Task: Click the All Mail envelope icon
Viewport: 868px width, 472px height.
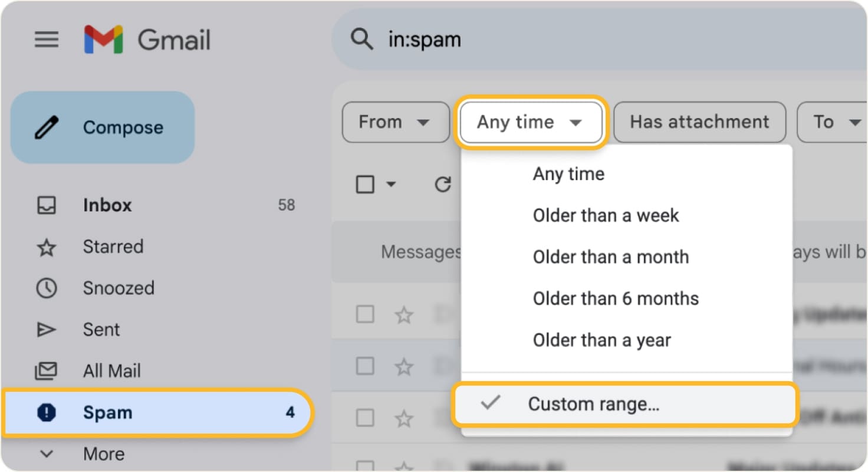Action: (47, 371)
